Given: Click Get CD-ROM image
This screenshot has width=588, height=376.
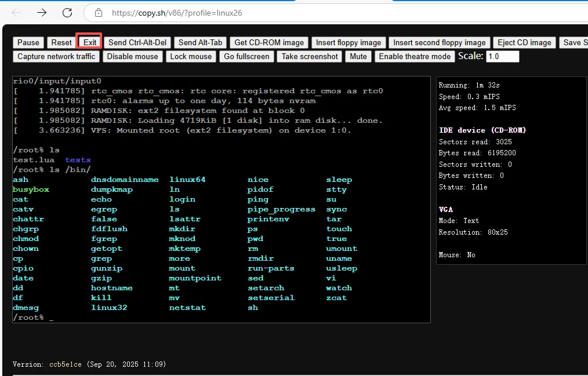Looking at the screenshot, I should click(269, 43).
